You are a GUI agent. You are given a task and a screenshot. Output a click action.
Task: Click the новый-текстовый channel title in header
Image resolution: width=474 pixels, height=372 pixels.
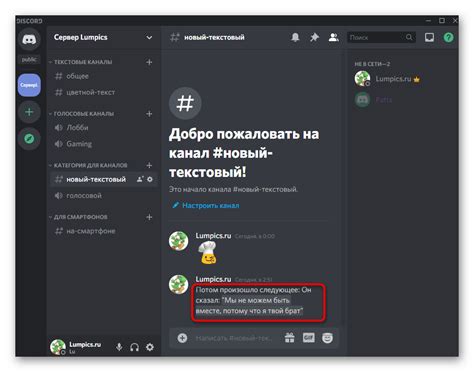click(x=214, y=37)
